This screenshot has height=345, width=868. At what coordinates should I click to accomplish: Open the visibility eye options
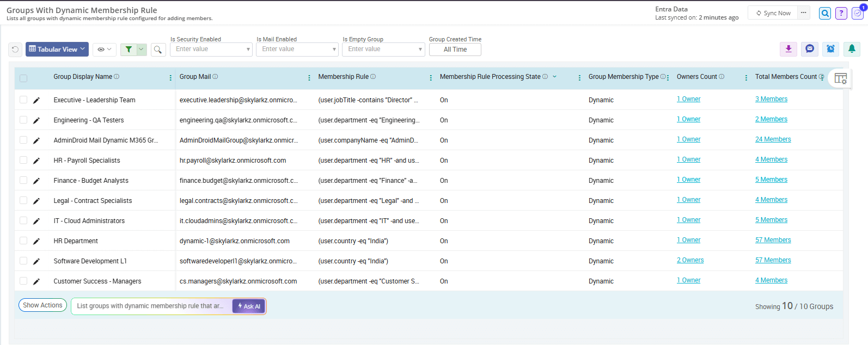pos(104,50)
